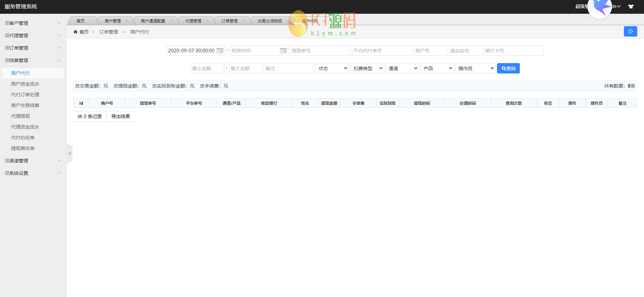Open 商户资金流水 in the sidebar
644x297 pixels.
[x=25, y=84]
